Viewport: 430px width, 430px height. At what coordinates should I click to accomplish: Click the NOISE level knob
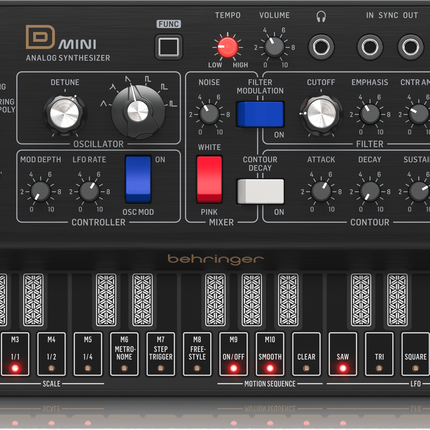click(209, 114)
